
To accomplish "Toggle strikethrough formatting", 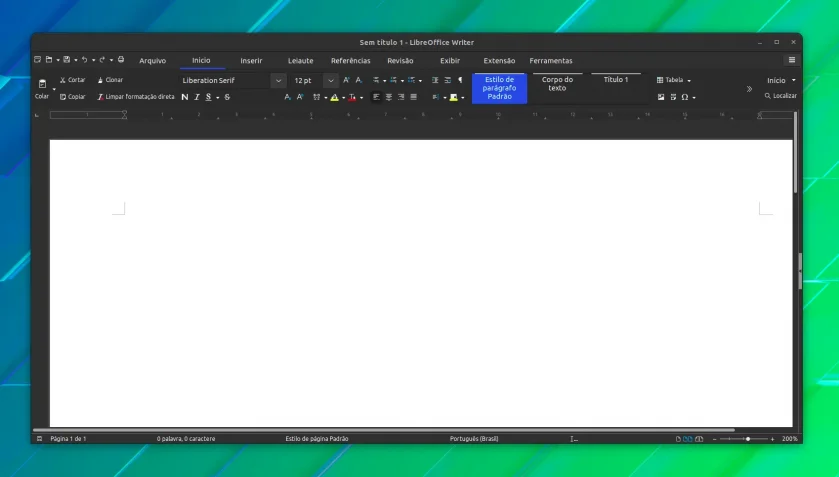I will point(227,97).
